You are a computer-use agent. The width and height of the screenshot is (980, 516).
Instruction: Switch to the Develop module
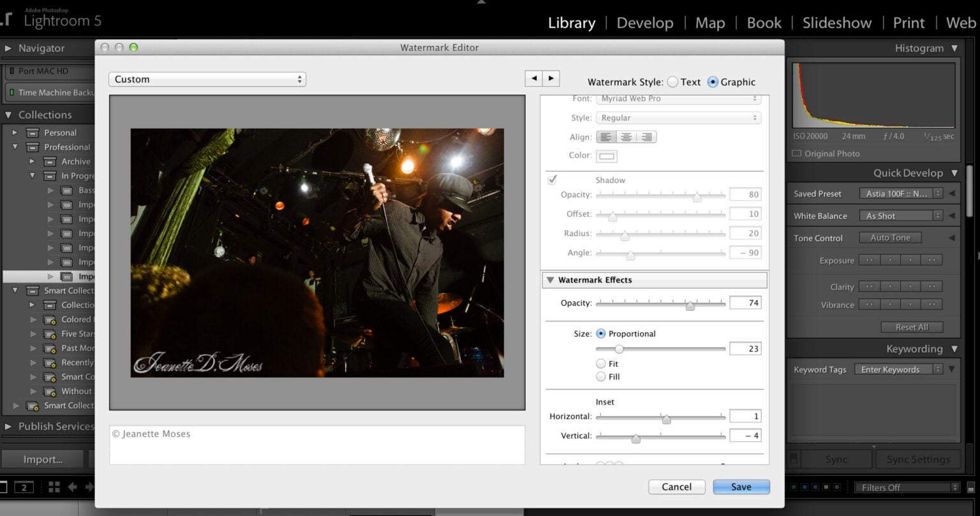(x=644, y=22)
